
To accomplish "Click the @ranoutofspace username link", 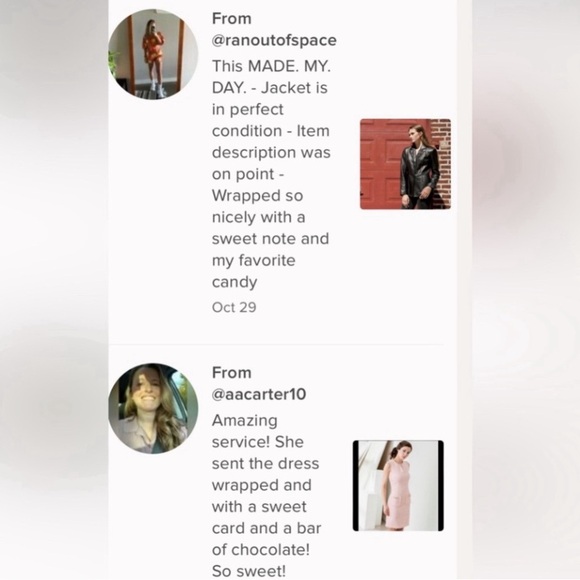I will tap(274, 40).
